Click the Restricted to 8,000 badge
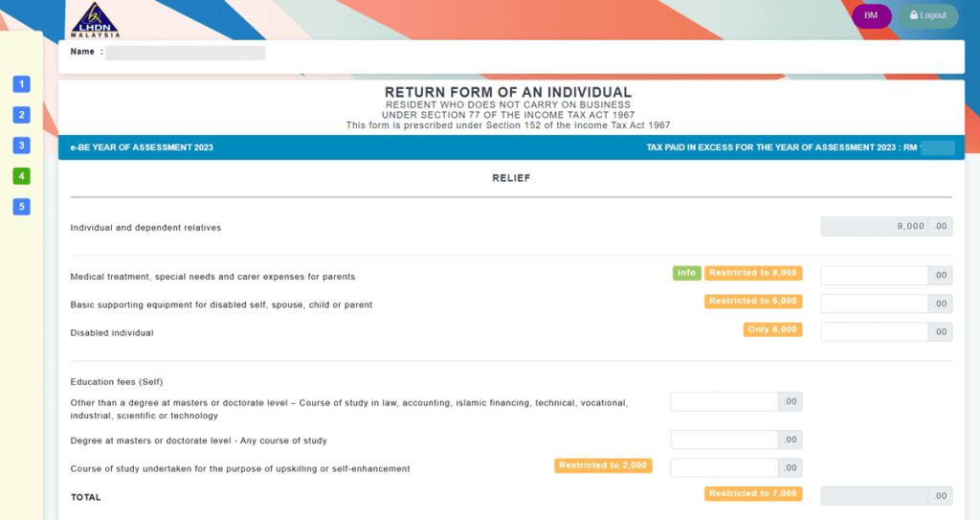The height and width of the screenshot is (520, 980). (x=753, y=273)
